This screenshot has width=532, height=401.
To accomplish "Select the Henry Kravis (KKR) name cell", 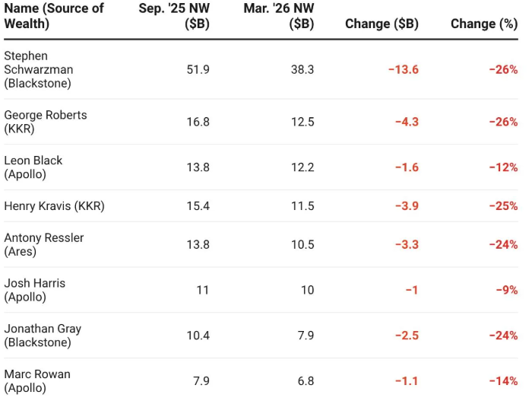I will point(54,206).
